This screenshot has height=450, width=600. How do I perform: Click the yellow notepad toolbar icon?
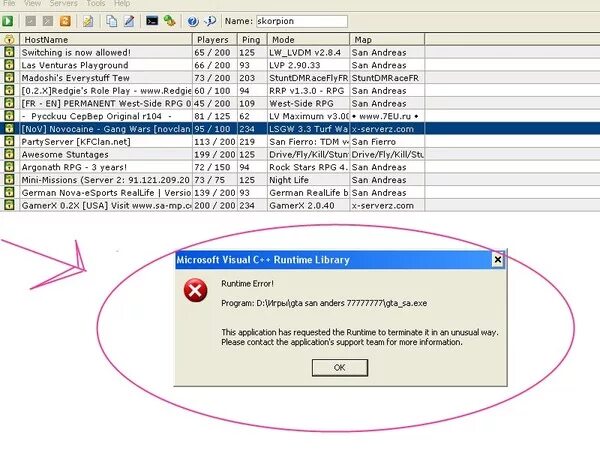88,21
